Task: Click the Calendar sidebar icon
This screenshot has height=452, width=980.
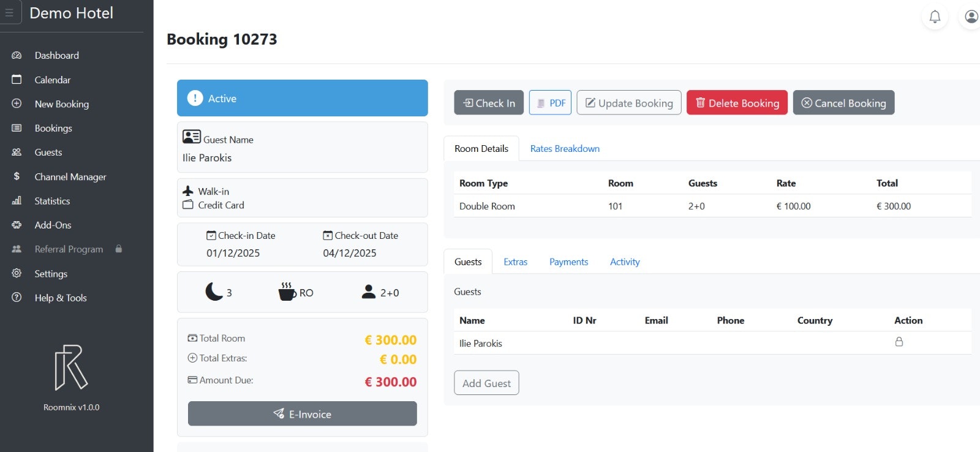Action: tap(17, 80)
